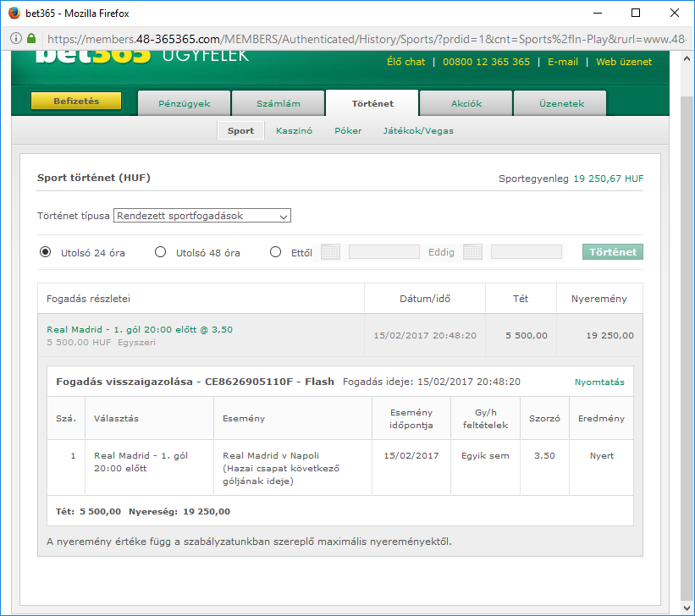The width and height of the screenshot is (695, 616).
Task: Open the Eddig date calendar picker
Action: (x=472, y=252)
